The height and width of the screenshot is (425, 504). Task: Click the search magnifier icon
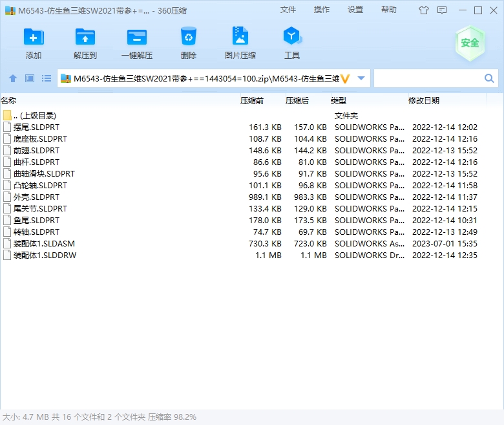pyautogui.click(x=489, y=78)
